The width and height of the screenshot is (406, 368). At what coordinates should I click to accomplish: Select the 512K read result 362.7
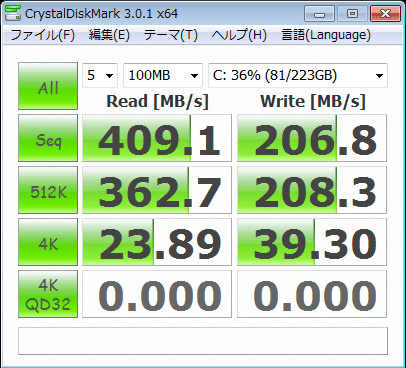[157, 190]
